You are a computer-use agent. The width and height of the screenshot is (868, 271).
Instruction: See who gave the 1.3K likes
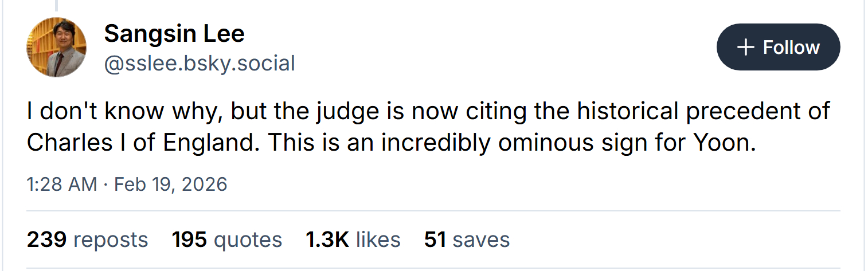coord(353,239)
